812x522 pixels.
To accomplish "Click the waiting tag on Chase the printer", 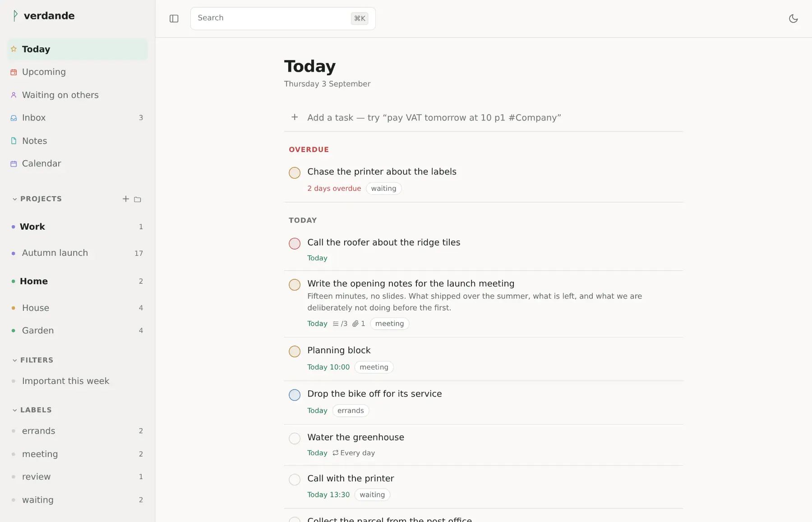I will point(383,189).
